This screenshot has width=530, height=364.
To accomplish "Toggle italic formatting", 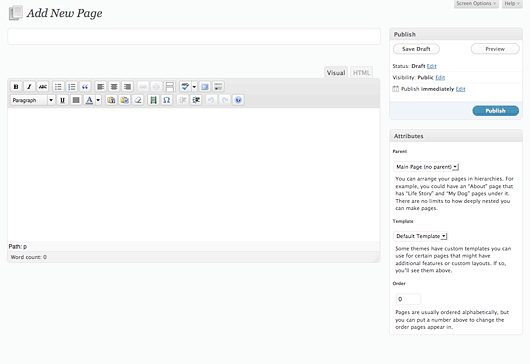I will tap(29, 87).
